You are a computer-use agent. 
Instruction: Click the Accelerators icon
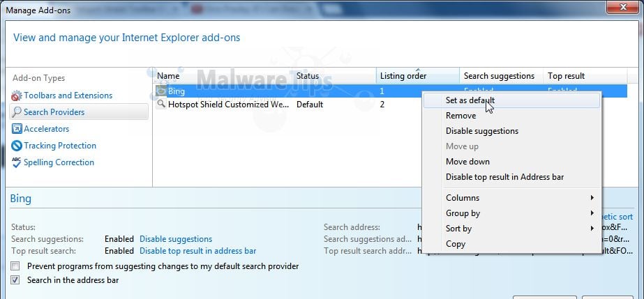(x=17, y=129)
